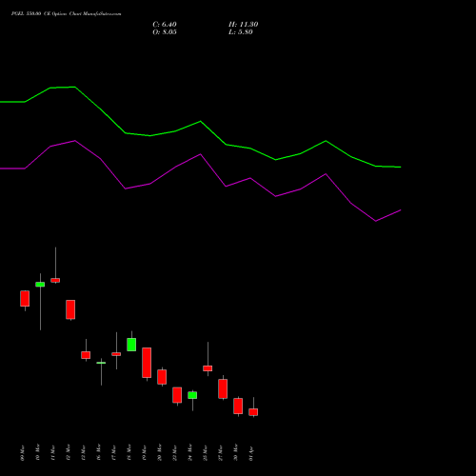
Task: Select the 30 Mar date label
Action: coord(236,452)
